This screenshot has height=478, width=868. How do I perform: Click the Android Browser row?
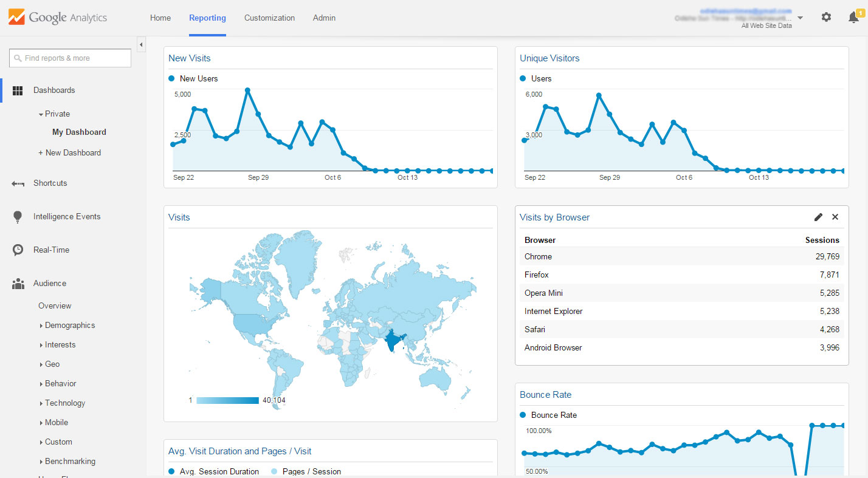click(682, 348)
